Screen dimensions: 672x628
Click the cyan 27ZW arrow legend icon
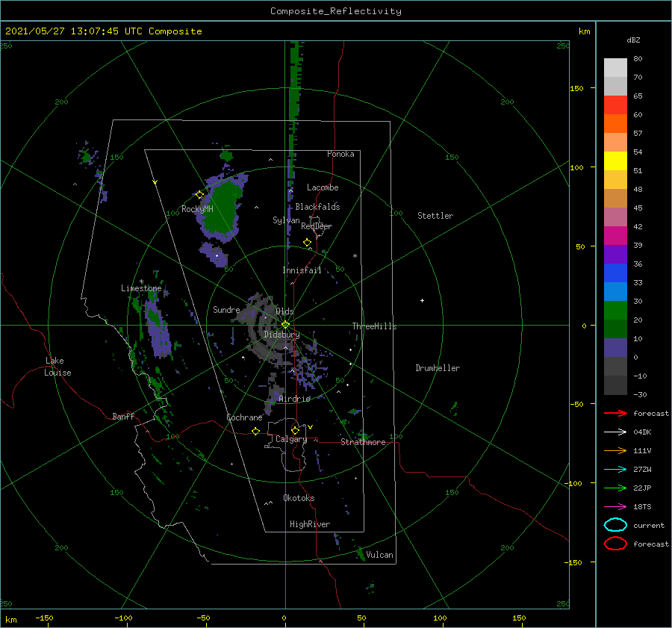(615, 470)
